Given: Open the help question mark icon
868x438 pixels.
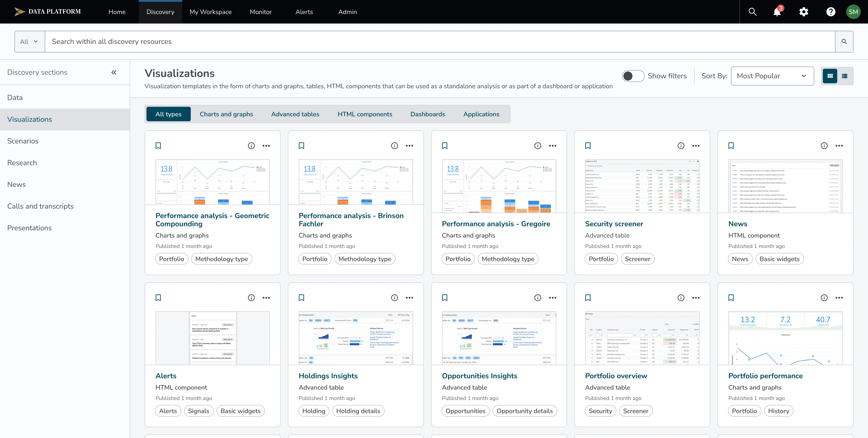Looking at the screenshot, I should pos(831,12).
